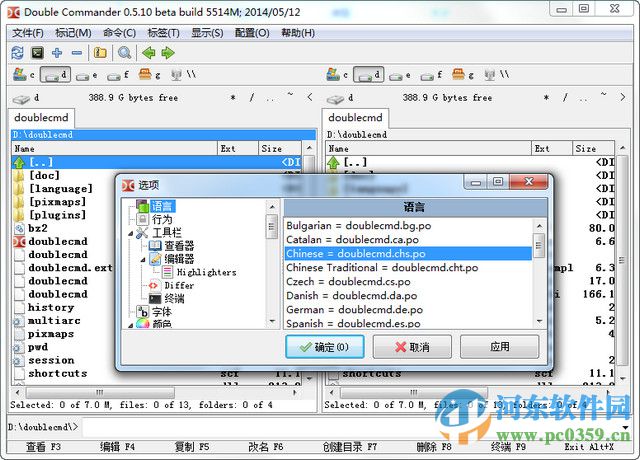Click the folder toolbar icon

(100, 53)
